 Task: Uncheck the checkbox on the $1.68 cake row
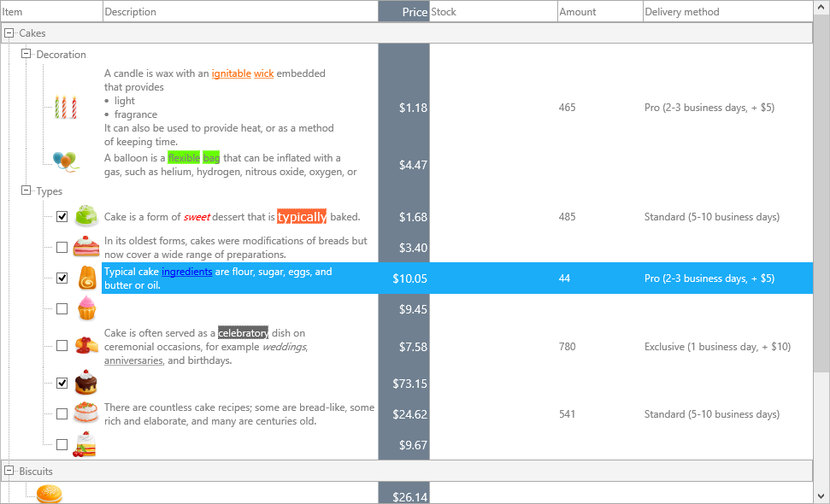[x=62, y=217]
